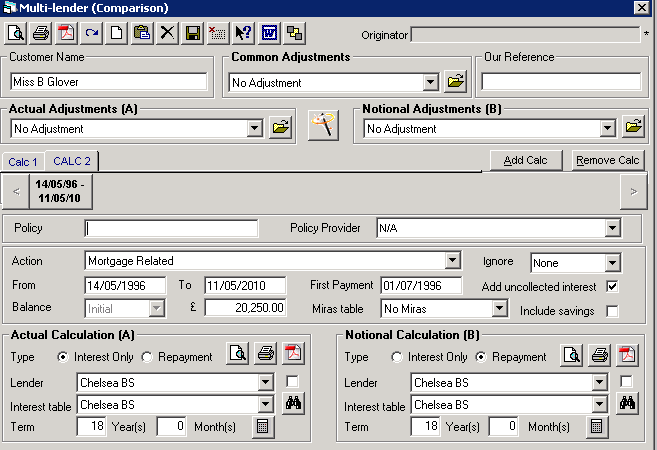The width and height of the screenshot is (657, 450).
Task: Expand the Common Adjustments dropdown
Action: click(x=430, y=82)
